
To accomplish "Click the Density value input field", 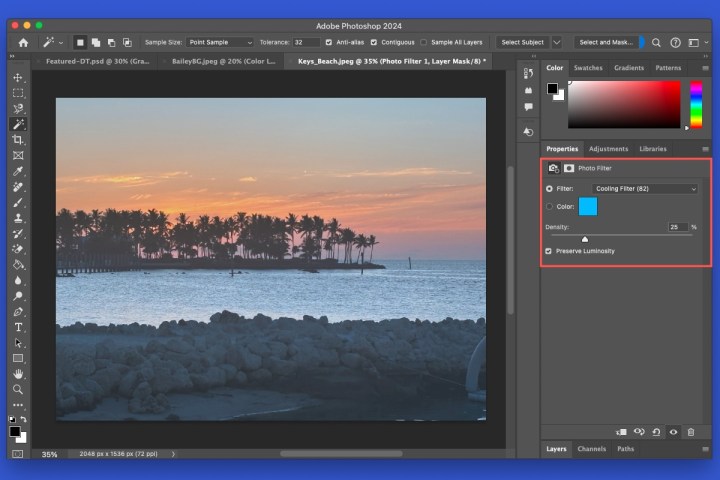I will tap(678, 227).
